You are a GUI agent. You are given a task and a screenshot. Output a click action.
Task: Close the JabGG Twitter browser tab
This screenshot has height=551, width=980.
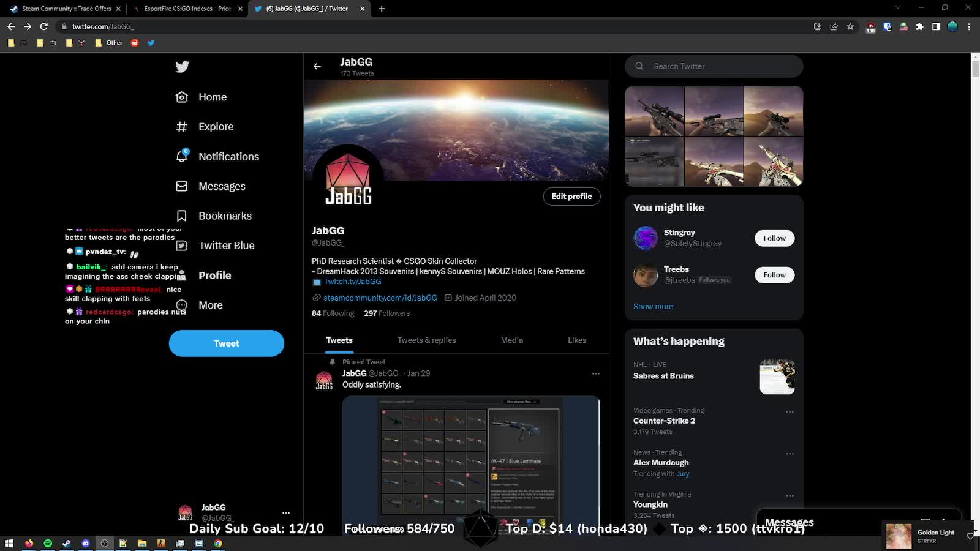[x=362, y=9]
